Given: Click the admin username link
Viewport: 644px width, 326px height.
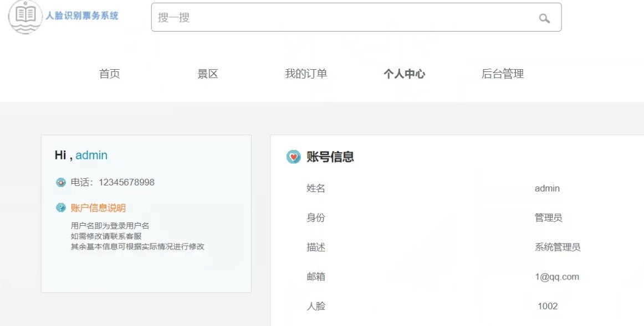Looking at the screenshot, I should pos(91,155).
